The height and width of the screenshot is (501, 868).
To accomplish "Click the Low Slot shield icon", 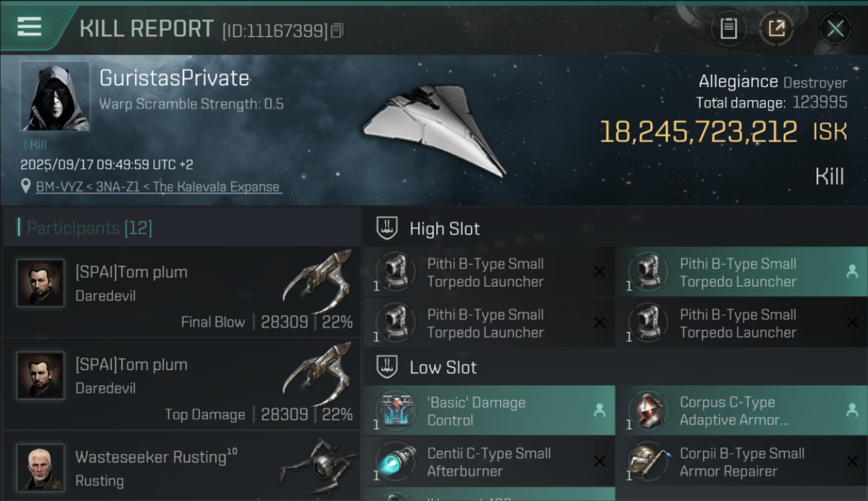I will [388, 367].
